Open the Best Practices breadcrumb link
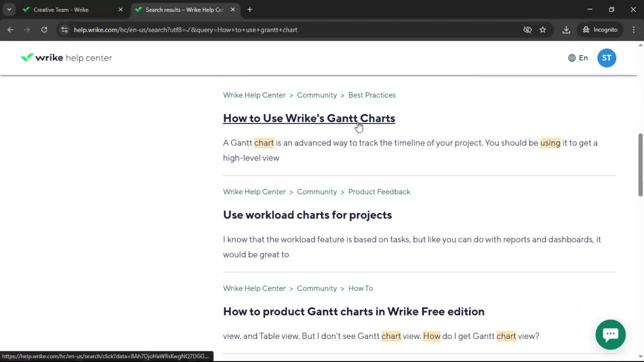 tap(372, 95)
